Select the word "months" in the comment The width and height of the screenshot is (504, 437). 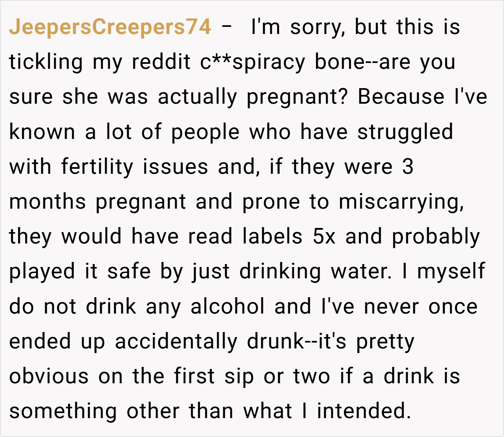[47, 201]
